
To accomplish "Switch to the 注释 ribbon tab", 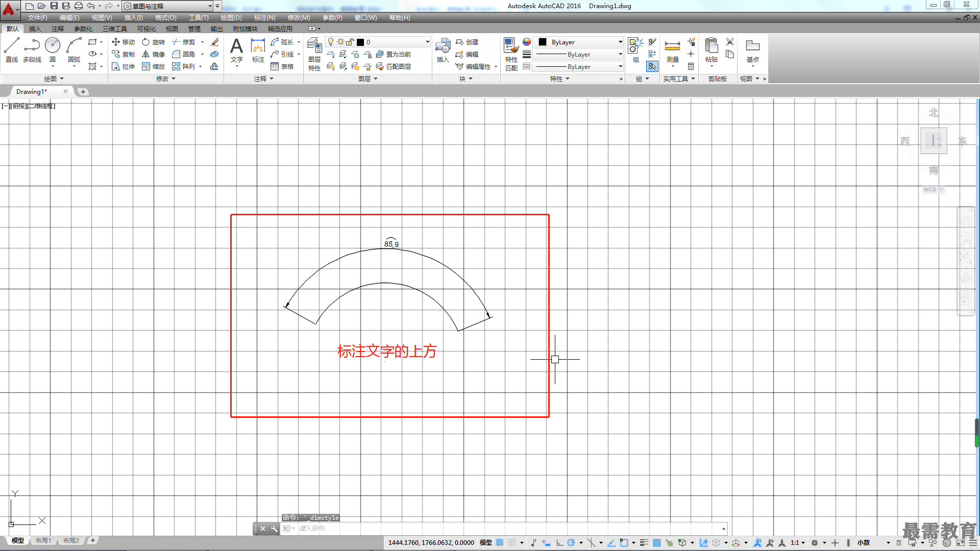I will (x=58, y=29).
